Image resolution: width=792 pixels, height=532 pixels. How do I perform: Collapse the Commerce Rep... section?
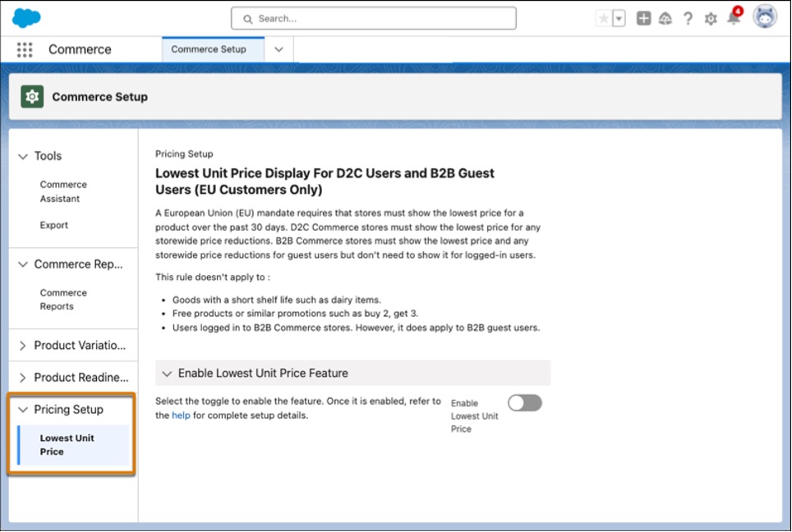[23, 264]
